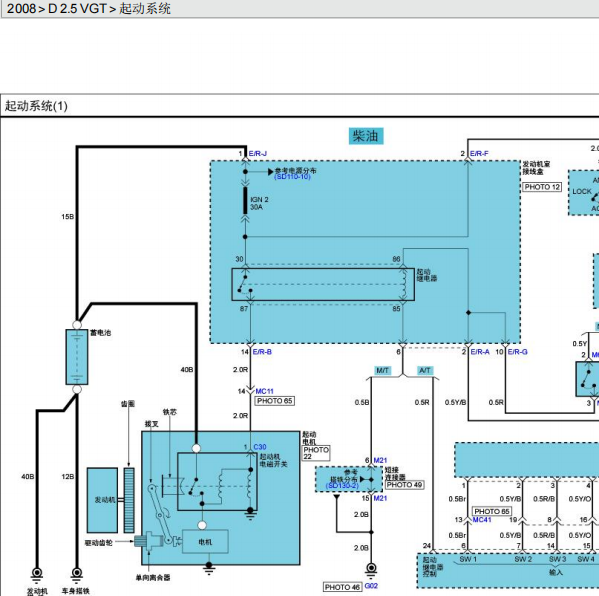The width and height of the screenshot is (599, 596).
Task: Click the SW 2 input label
Action: point(523,559)
